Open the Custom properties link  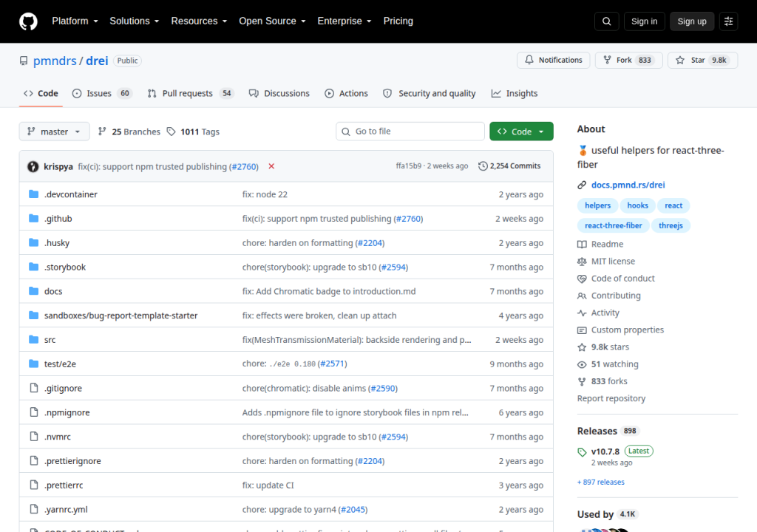coord(620,330)
